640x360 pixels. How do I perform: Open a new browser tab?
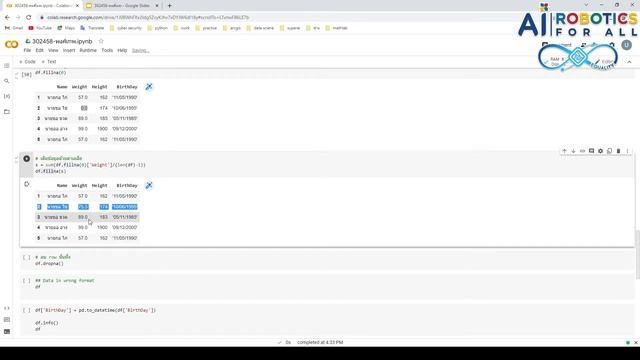pyautogui.click(x=169, y=6)
